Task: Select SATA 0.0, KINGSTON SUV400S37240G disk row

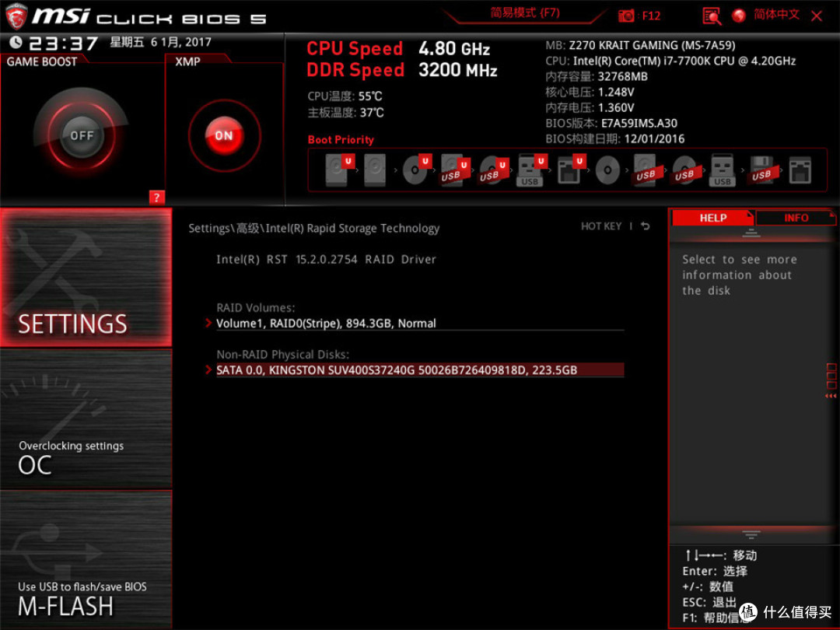Action: click(x=419, y=370)
